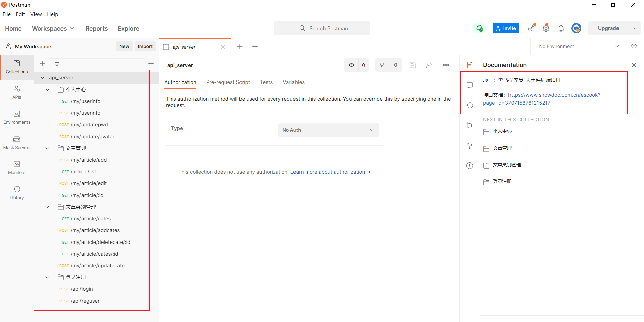Switch to the Tests tab
This screenshot has height=322, width=644.
click(266, 82)
